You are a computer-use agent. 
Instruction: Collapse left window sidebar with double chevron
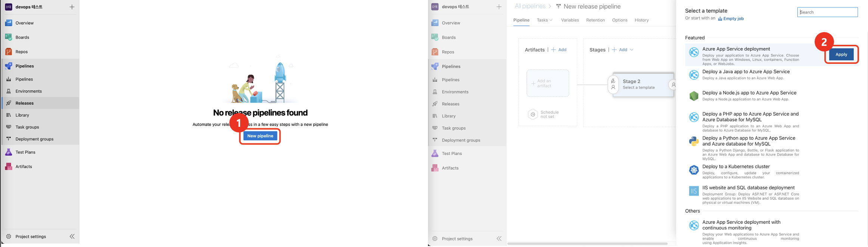pyautogui.click(x=72, y=237)
